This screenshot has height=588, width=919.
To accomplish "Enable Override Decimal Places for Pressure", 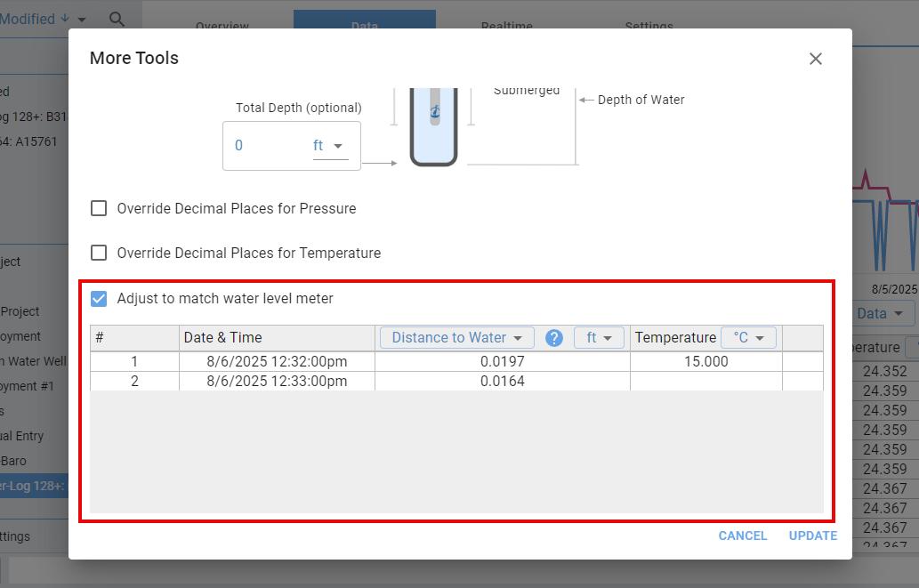I will 99,209.
